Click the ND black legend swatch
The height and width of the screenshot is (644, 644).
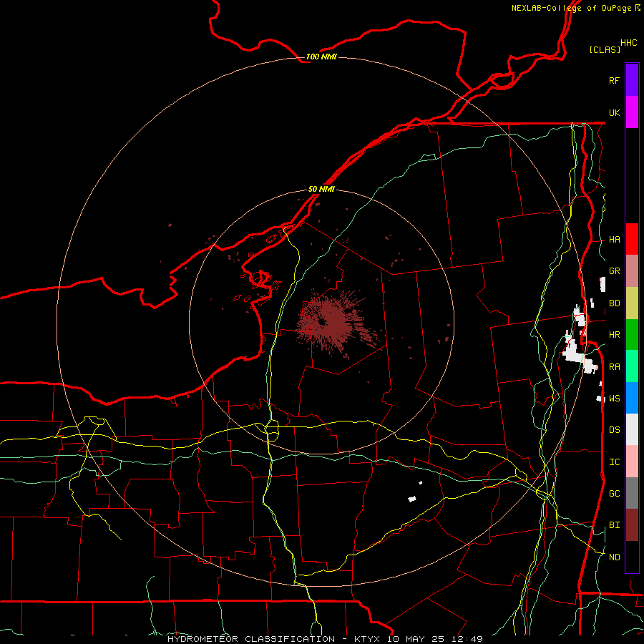[632, 557]
